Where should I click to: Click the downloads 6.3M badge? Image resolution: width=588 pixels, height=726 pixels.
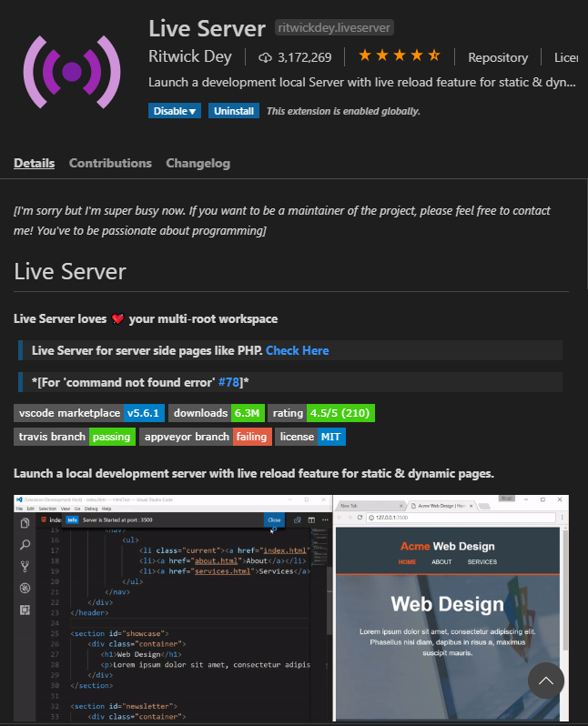coord(217,413)
